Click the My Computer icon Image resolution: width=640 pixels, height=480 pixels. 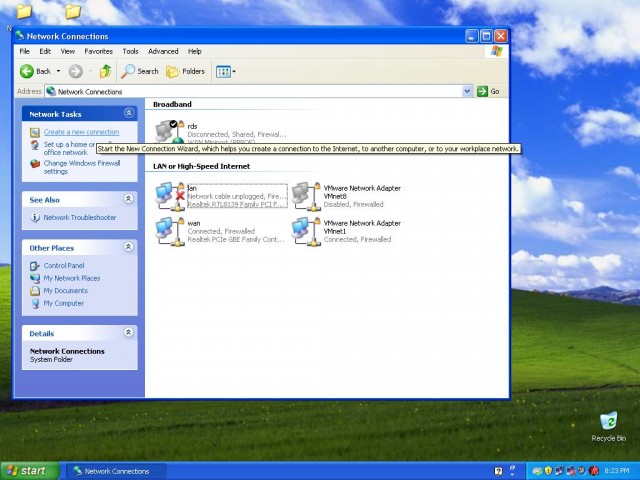36,304
